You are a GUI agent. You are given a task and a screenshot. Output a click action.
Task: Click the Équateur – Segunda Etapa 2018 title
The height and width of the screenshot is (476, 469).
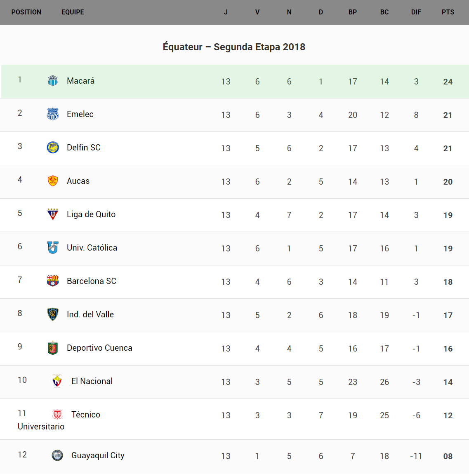coord(234,47)
